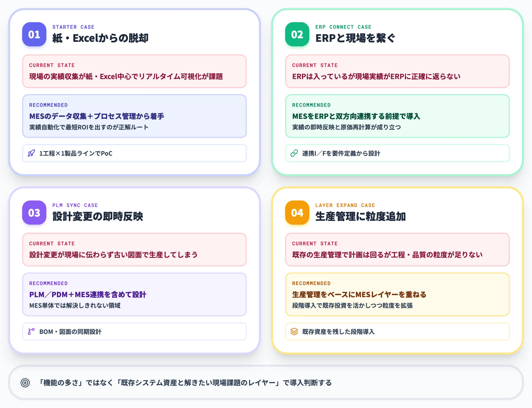Image resolution: width=532 pixels, height=408 pixels.
Task: Click the violet 03 badge on PLM SYNC card
Action: (35, 213)
